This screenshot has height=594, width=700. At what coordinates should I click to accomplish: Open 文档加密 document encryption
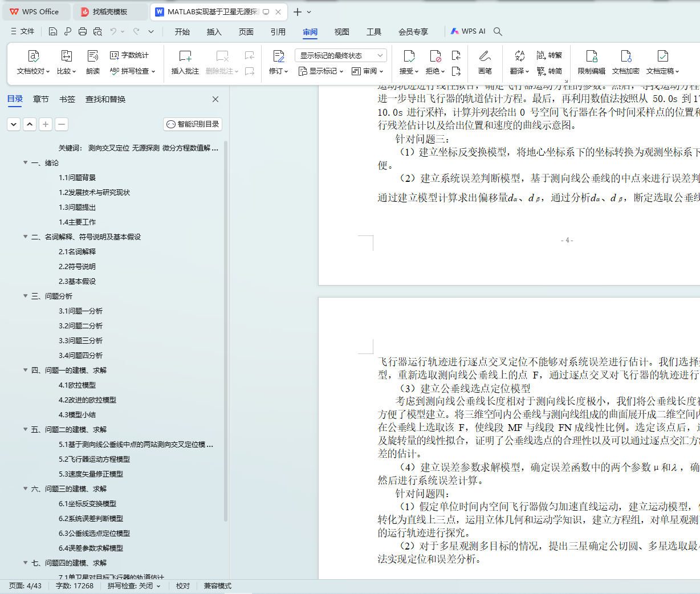626,62
